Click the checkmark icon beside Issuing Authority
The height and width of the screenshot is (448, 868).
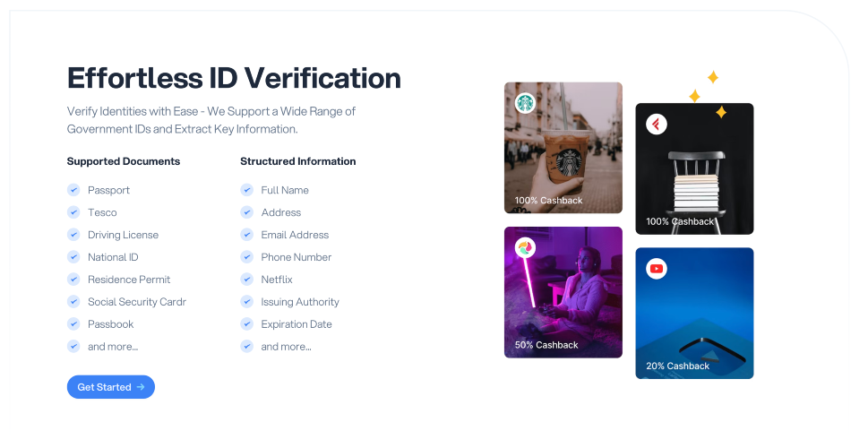coord(247,302)
